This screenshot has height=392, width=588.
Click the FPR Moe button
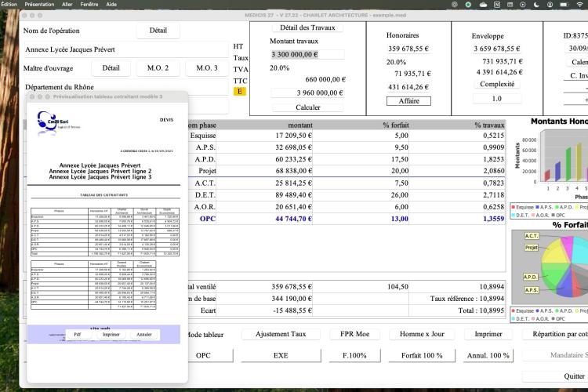pos(354,334)
